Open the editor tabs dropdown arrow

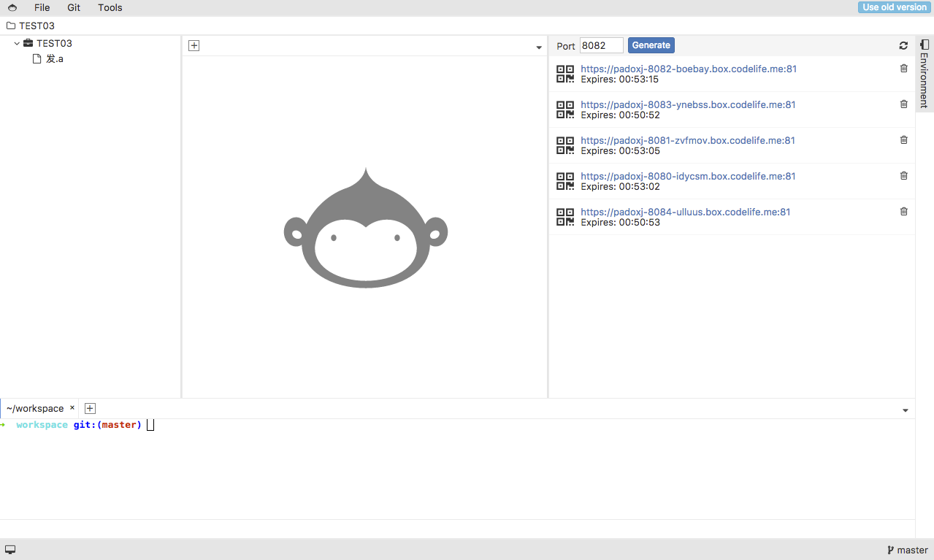coord(539,47)
